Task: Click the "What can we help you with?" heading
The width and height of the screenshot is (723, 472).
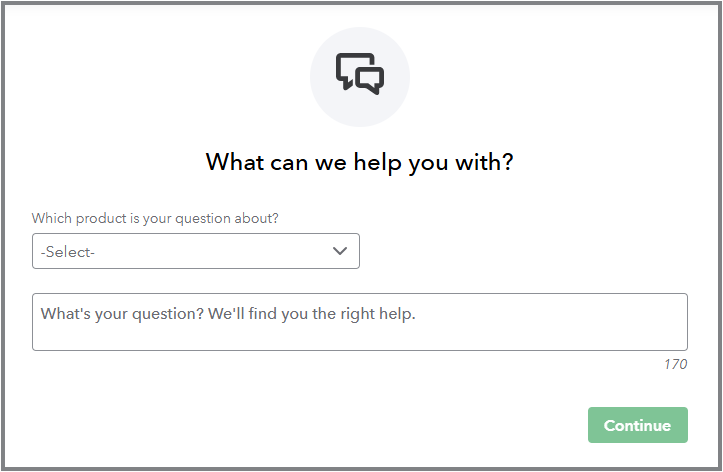Action: click(359, 162)
